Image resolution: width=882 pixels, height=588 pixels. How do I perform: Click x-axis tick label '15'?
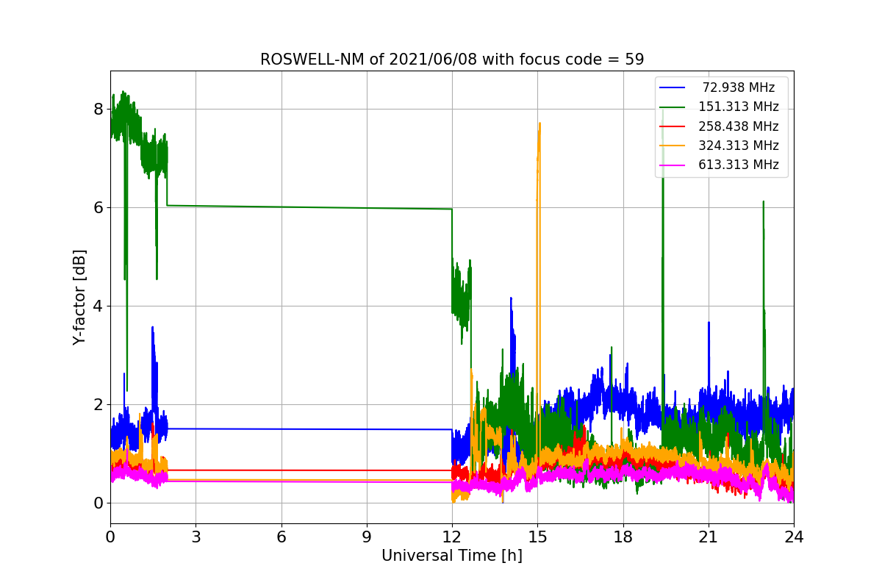pyautogui.click(x=537, y=537)
